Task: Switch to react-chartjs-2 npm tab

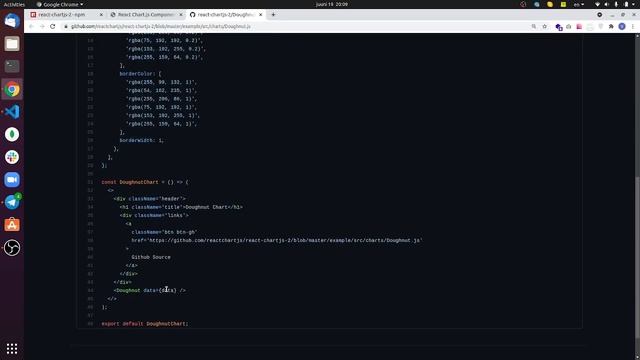Action: (x=62, y=15)
